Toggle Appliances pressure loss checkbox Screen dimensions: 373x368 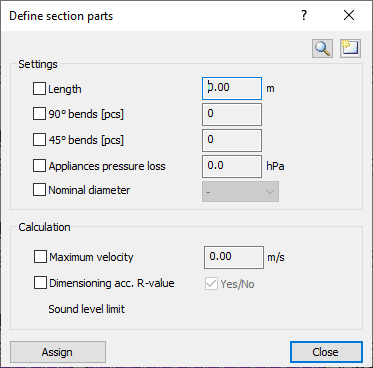pyautogui.click(x=39, y=166)
